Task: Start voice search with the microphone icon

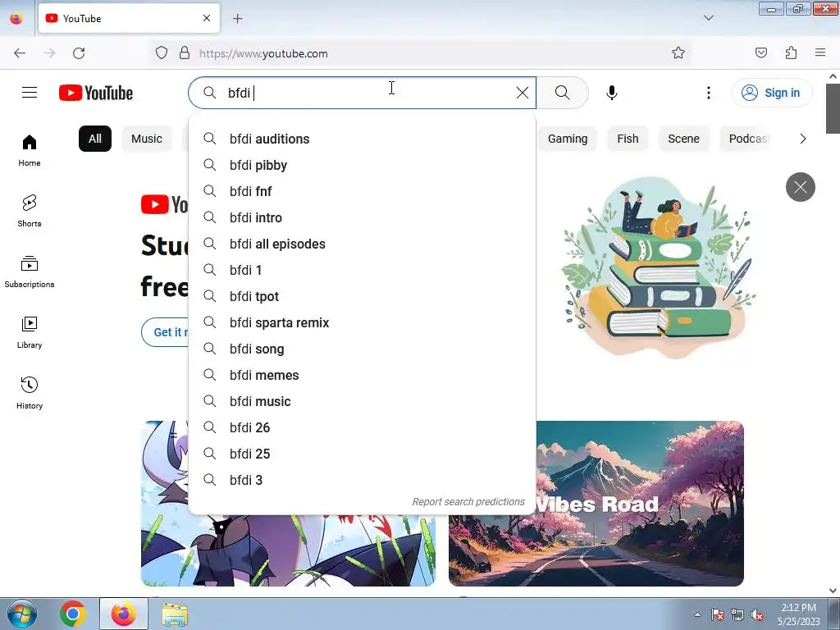Action: point(612,93)
